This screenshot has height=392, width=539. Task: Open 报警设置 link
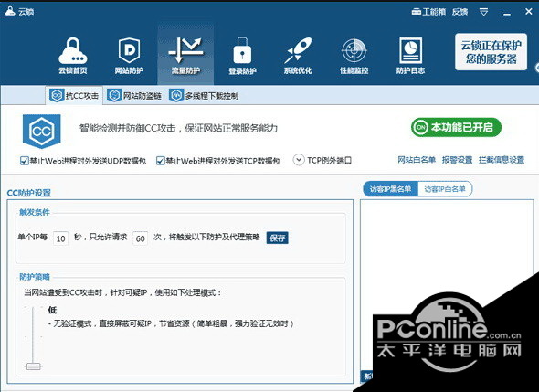457,160
